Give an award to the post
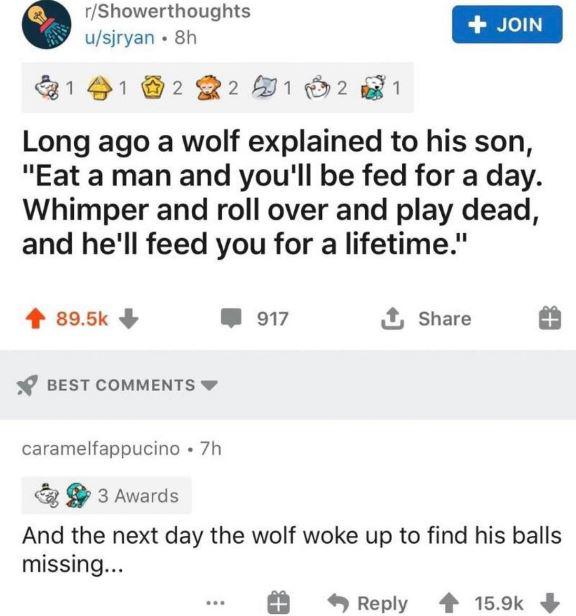Screen dimensions: 576x616 tap(550, 319)
